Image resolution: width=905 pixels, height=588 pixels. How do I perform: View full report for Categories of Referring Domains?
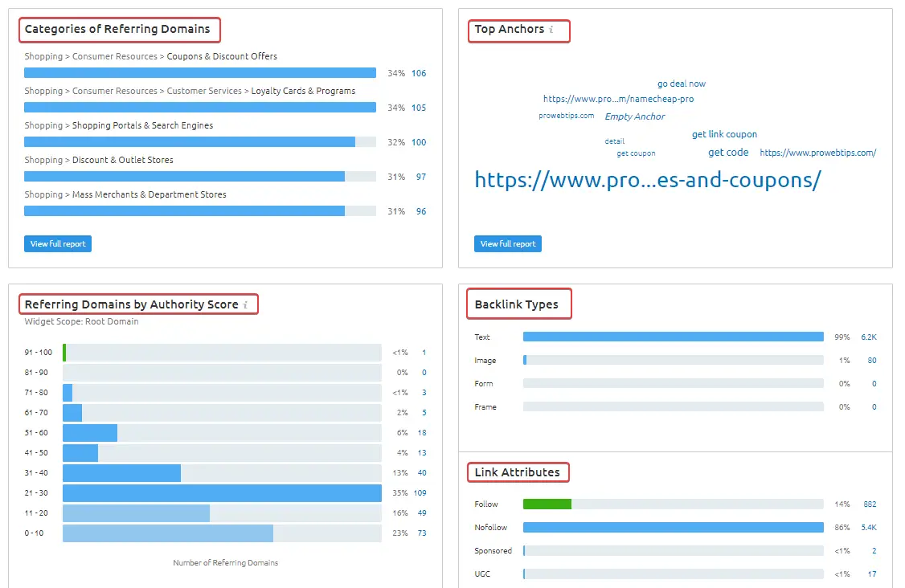pyautogui.click(x=57, y=243)
